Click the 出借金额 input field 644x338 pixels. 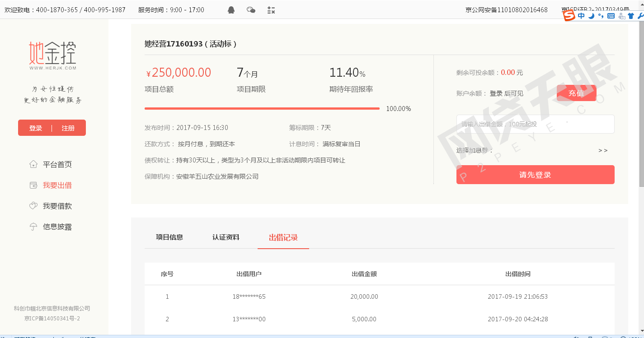click(x=535, y=124)
